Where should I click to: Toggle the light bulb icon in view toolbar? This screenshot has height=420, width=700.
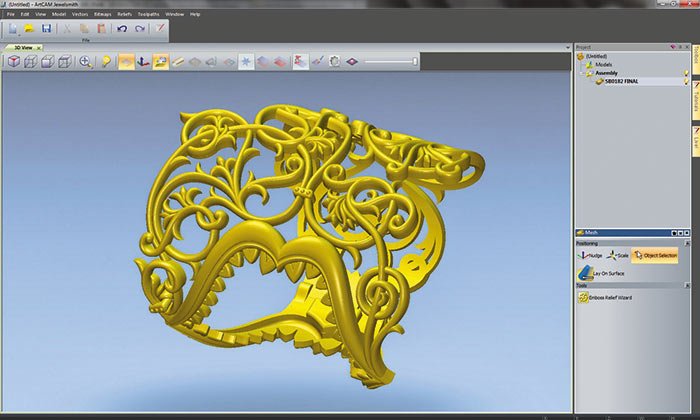[x=106, y=62]
